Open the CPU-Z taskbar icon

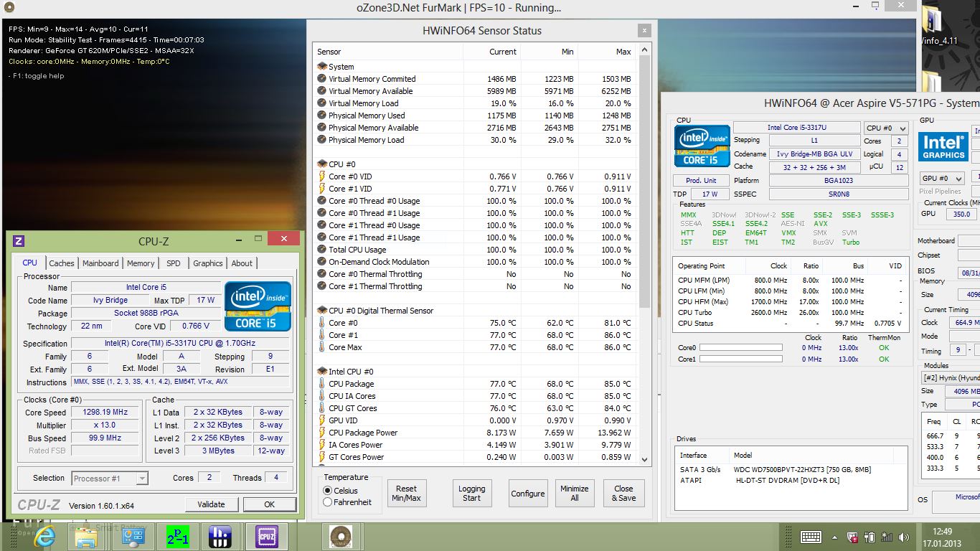click(x=267, y=537)
